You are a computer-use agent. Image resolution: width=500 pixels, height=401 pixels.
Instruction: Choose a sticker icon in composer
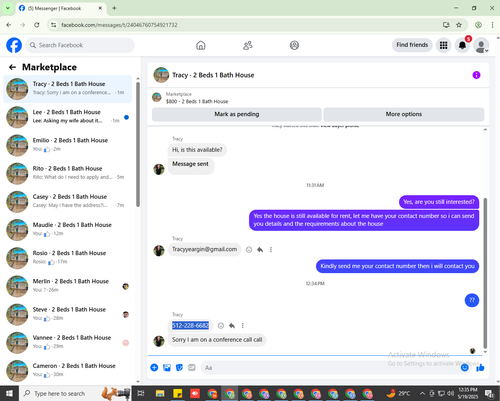[x=179, y=368]
